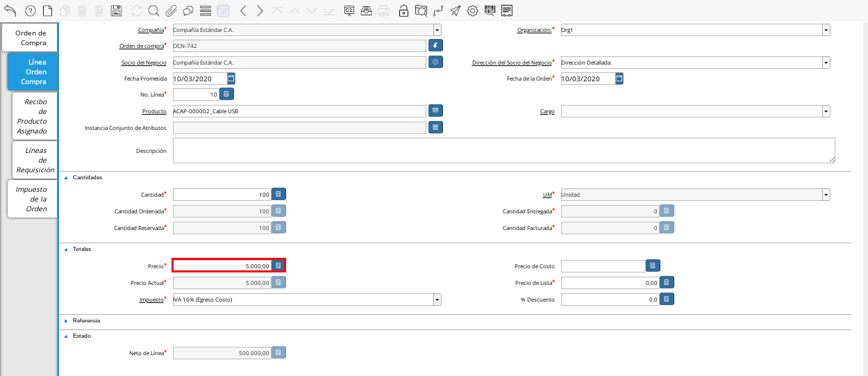Save the record using the floppy disk icon

point(117,10)
